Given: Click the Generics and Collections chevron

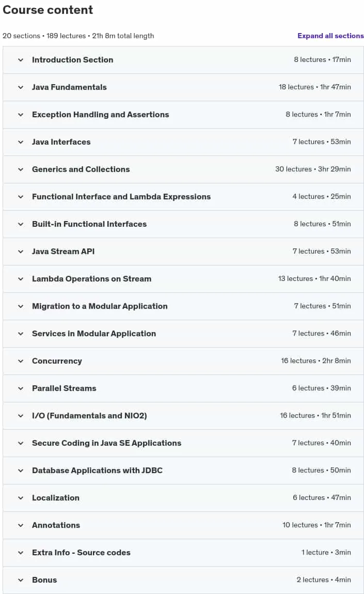Looking at the screenshot, I should 21,169.
